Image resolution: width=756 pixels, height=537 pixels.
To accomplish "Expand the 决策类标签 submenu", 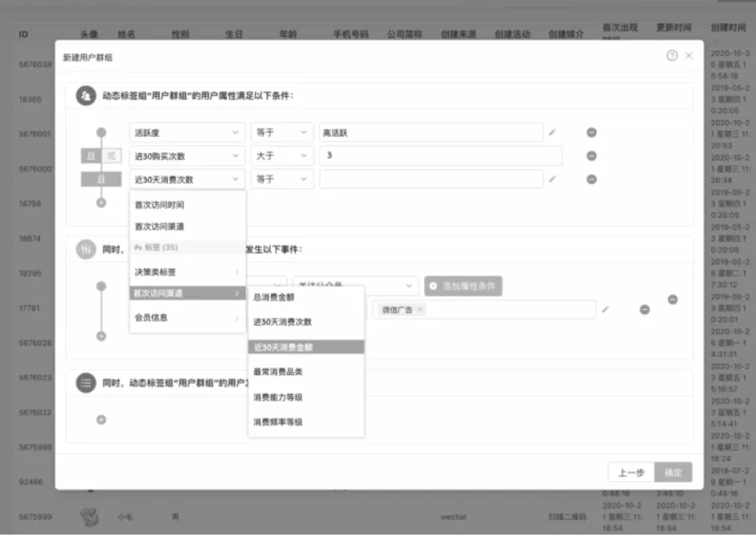I will tap(187, 272).
